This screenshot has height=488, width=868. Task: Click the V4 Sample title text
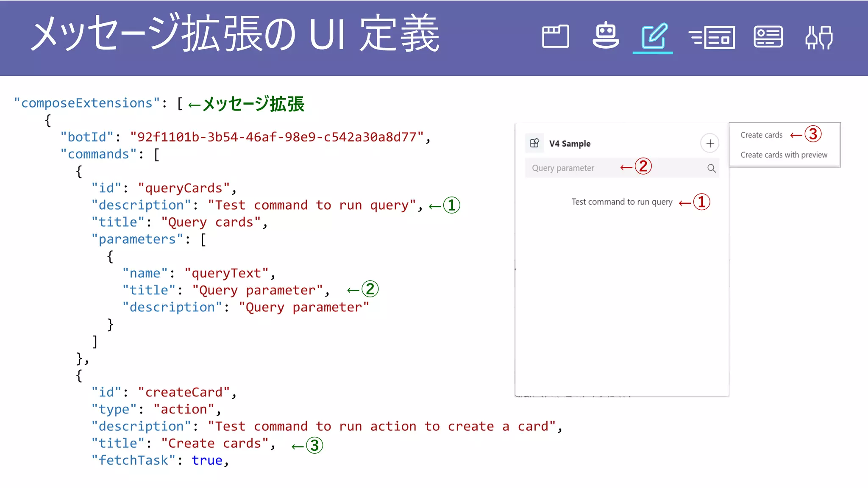pyautogui.click(x=570, y=144)
